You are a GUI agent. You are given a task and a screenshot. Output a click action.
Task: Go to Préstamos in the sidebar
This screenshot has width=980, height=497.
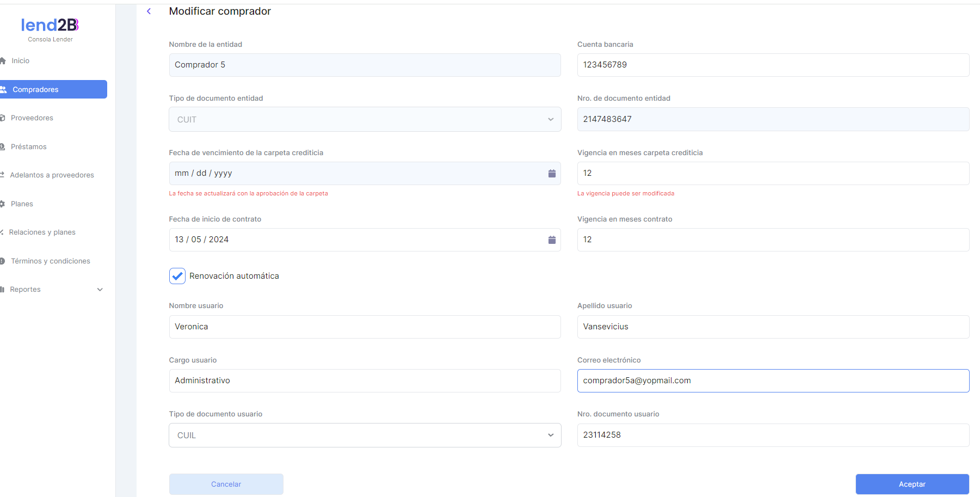click(x=28, y=147)
